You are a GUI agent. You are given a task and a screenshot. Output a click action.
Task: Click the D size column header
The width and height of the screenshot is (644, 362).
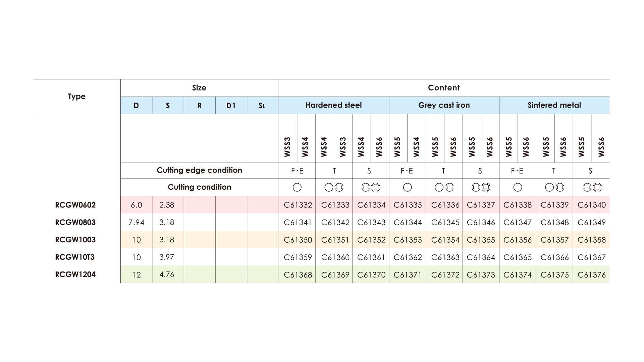click(136, 106)
